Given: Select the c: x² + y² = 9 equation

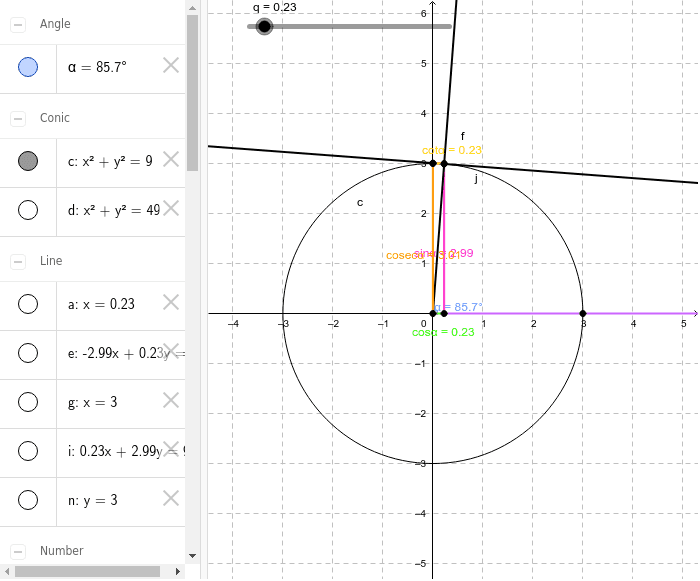Looking at the screenshot, I should (x=110, y=161).
